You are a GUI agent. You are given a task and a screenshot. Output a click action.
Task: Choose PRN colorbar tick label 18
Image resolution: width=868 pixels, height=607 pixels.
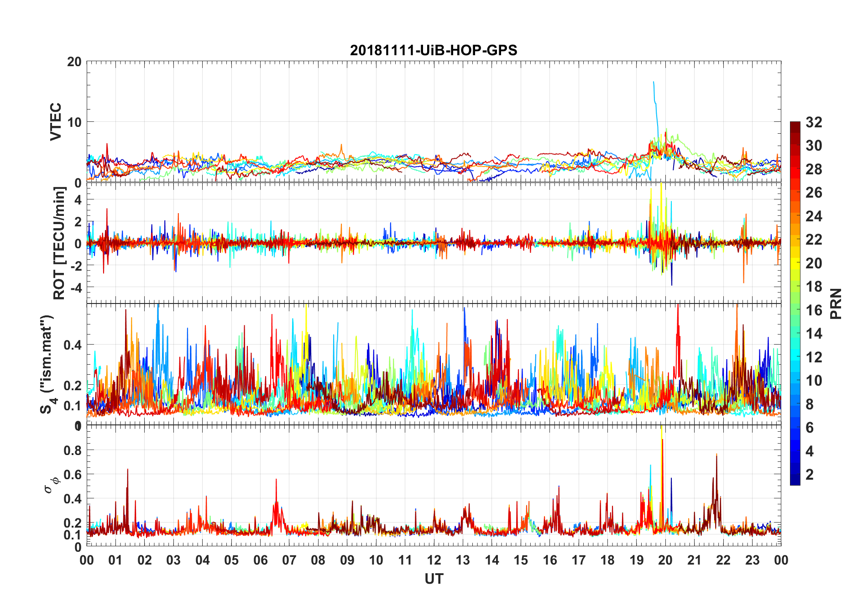pyautogui.click(x=814, y=287)
